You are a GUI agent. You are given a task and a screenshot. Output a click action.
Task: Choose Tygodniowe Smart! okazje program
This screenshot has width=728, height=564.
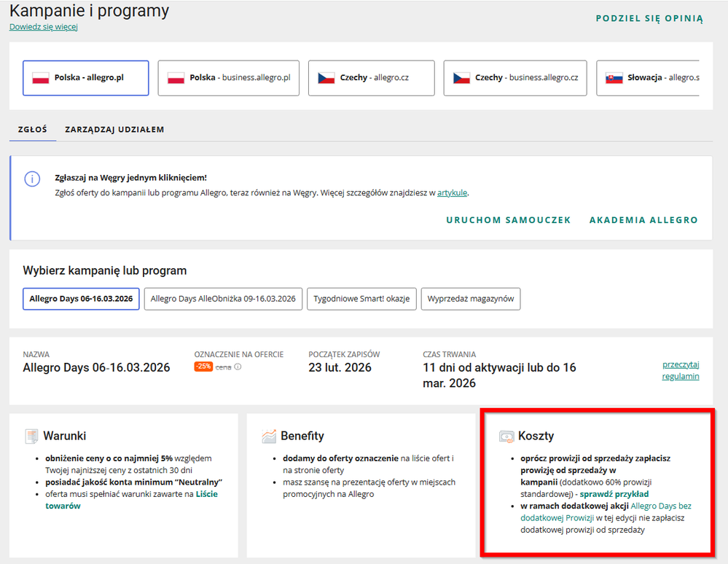pyautogui.click(x=361, y=299)
